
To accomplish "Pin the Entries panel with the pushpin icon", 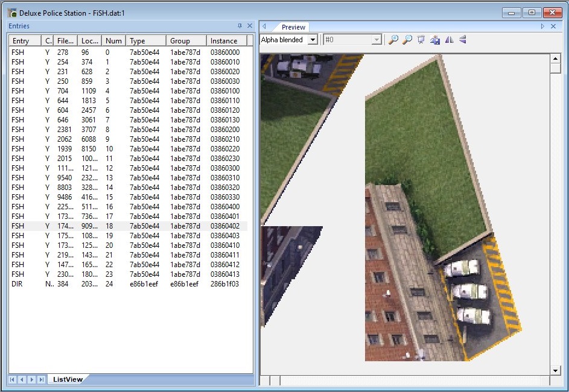I will point(240,26).
